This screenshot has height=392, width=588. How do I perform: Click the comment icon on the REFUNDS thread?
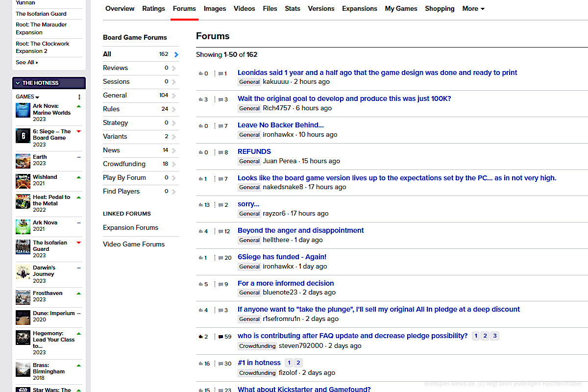220,152
